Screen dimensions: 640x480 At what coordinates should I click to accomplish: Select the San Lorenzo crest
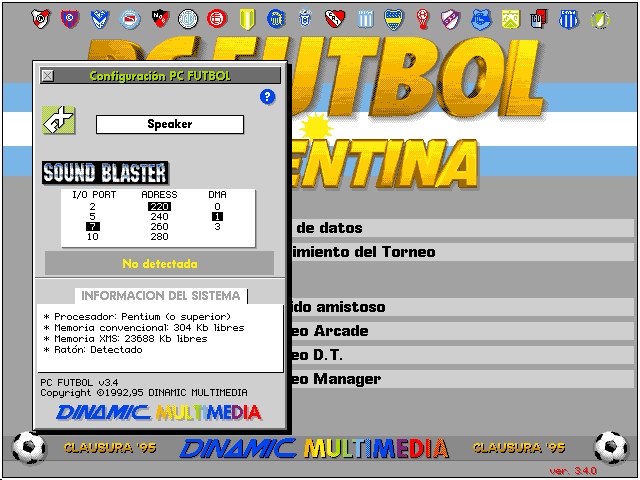pyautogui.click(x=70, y=19)
